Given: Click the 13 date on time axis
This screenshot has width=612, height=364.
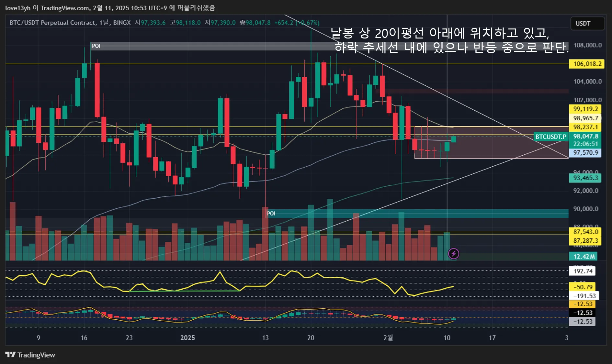Looking at the screenshot, I should [x=265, y=338].
